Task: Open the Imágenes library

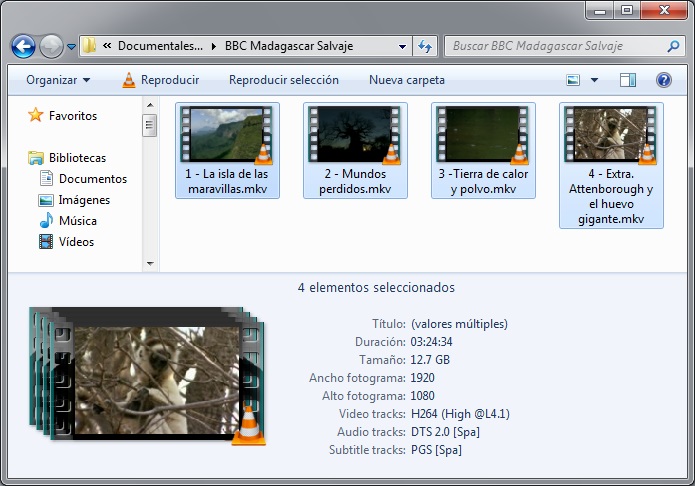Action: click(x=84, y=200)
